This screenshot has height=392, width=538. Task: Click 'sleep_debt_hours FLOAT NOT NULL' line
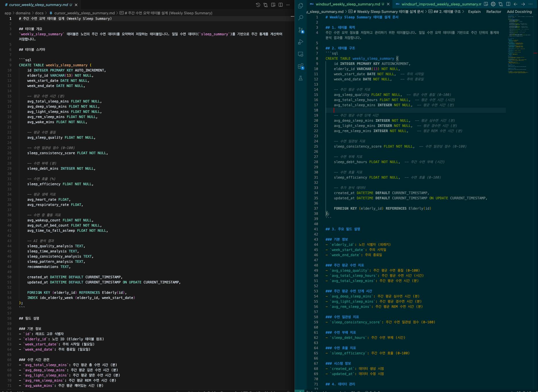[x=367, y=162]
